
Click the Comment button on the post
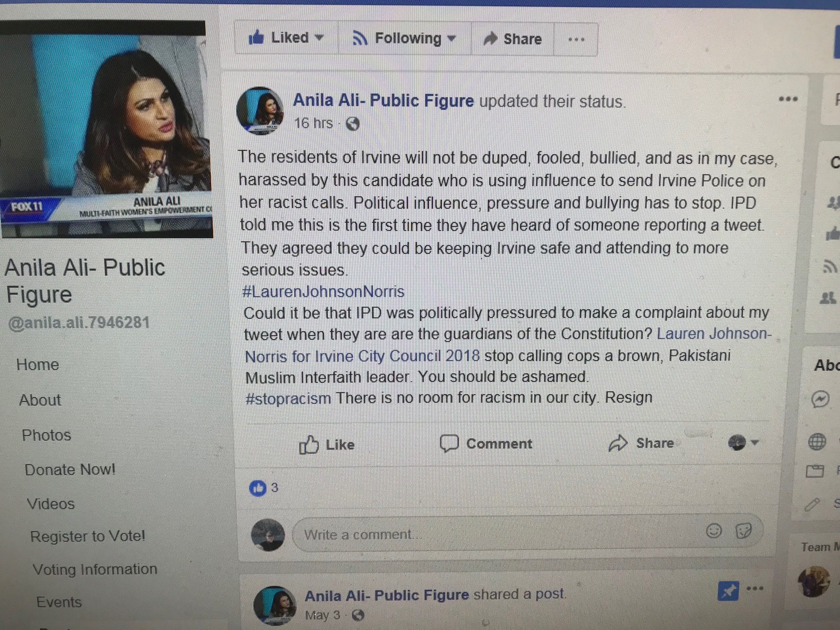[x=486, y=444]
